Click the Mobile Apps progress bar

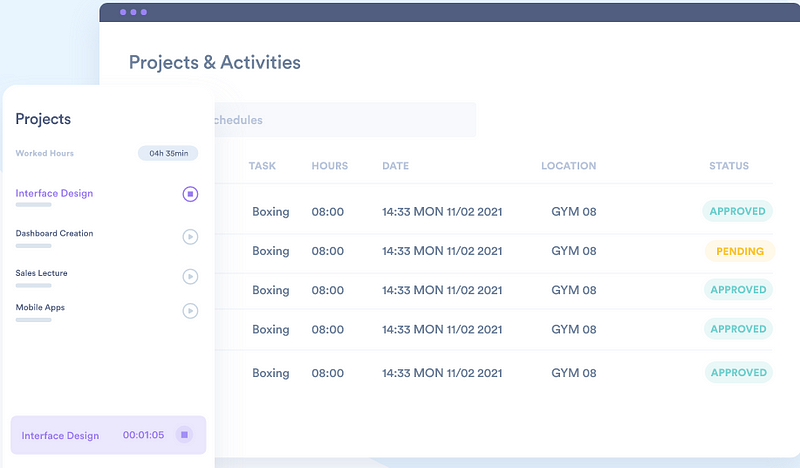34,320
